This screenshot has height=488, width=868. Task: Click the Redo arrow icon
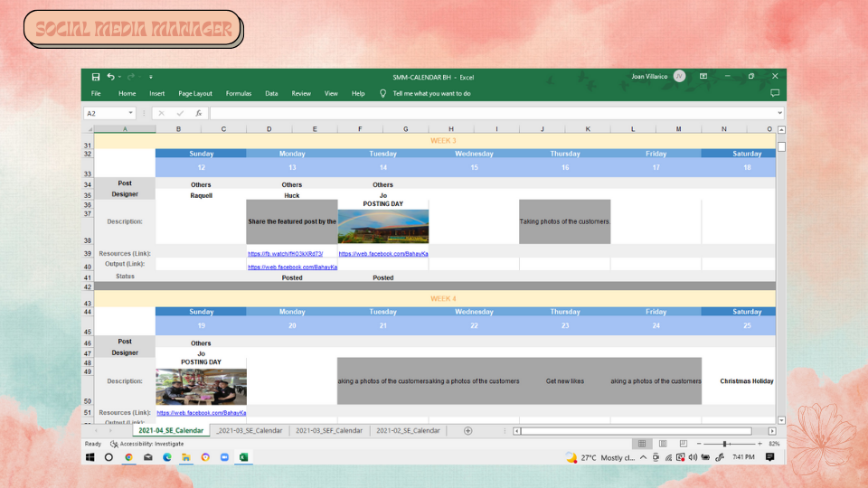[x=131, y=77]
